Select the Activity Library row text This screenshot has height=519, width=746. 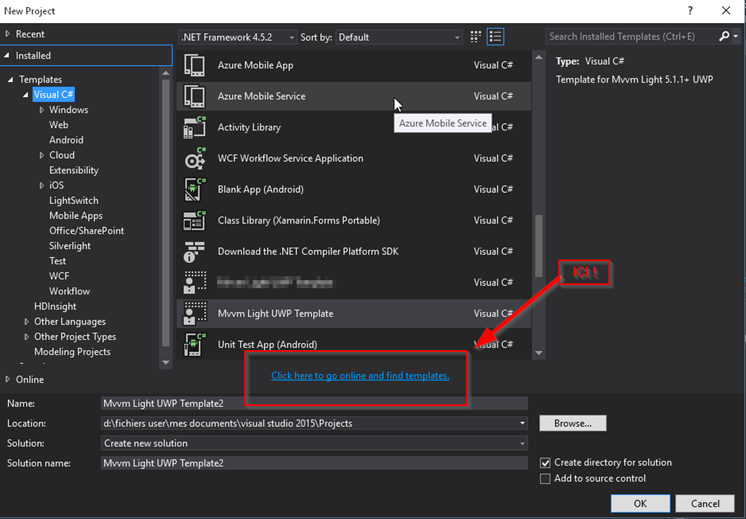click(x=249, y=127)
